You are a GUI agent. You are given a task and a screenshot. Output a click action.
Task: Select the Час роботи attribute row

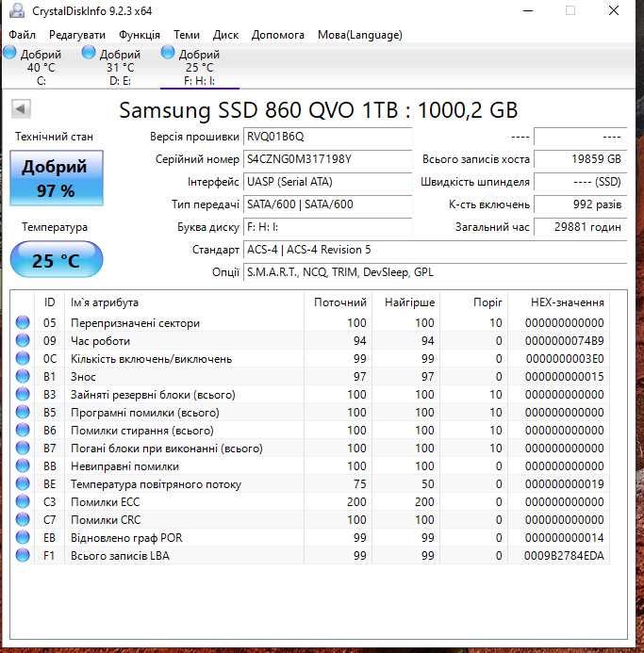tap(310, 341)
